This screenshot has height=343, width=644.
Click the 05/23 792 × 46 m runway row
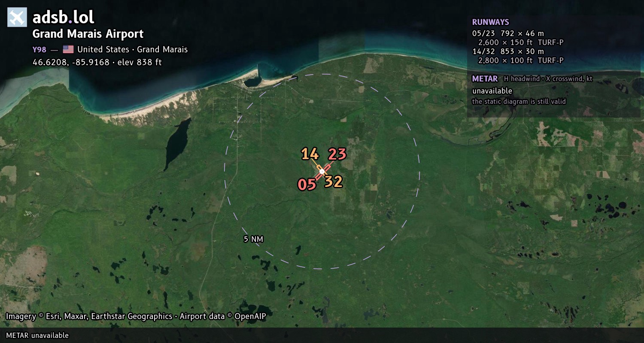508,33
